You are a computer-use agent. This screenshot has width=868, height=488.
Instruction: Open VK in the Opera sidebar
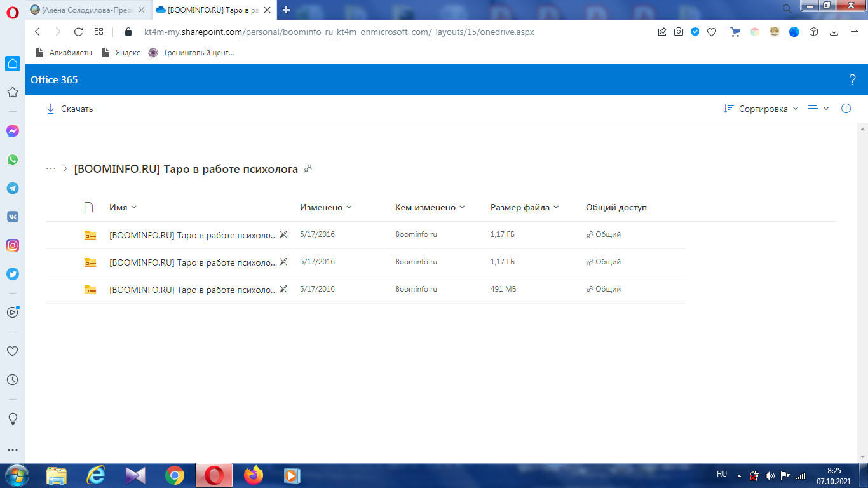coord(13,217)
